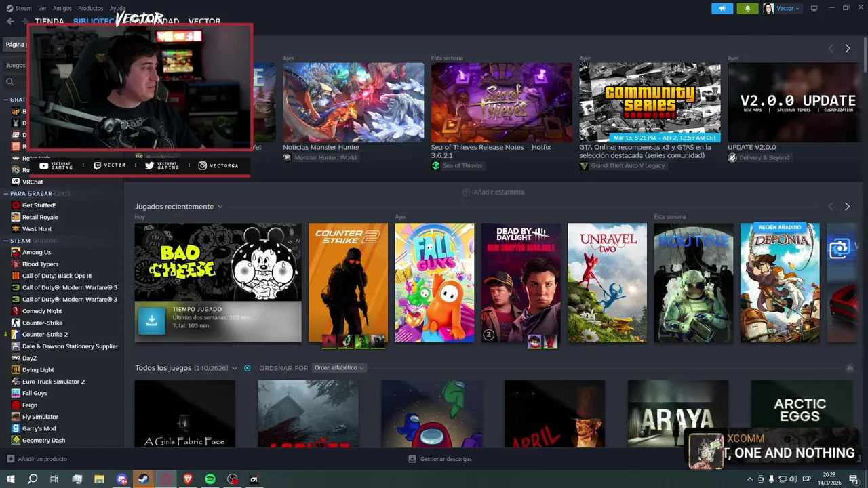868x488 pixels.
Task: Go back with the navigation arrow
Action: click(x=10, y=21)
